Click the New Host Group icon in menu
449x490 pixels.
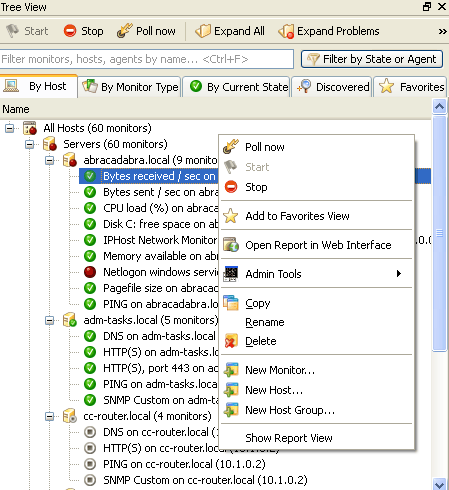click(231, 410)
